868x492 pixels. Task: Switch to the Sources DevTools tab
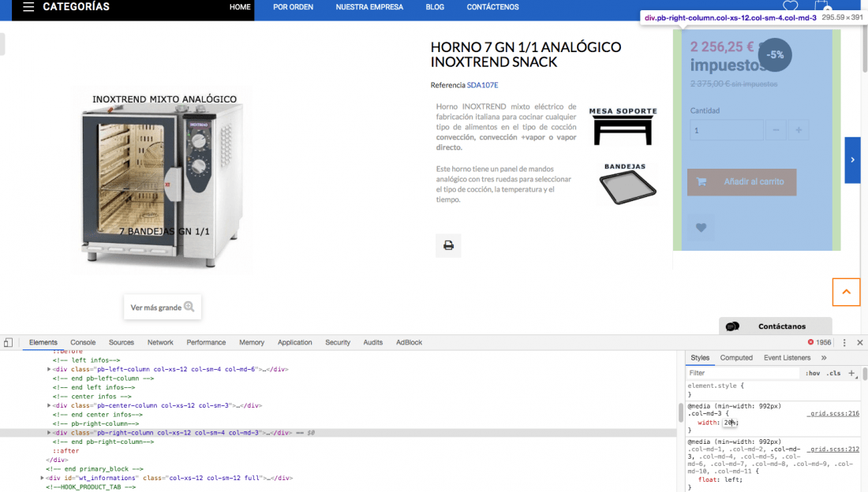(x=122, y=342)
